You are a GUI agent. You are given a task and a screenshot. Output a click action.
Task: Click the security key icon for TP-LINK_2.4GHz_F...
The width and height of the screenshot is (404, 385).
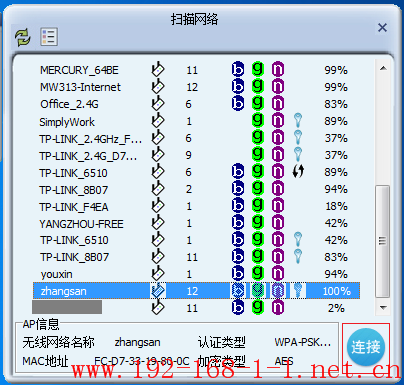click(x=298, y=137)
